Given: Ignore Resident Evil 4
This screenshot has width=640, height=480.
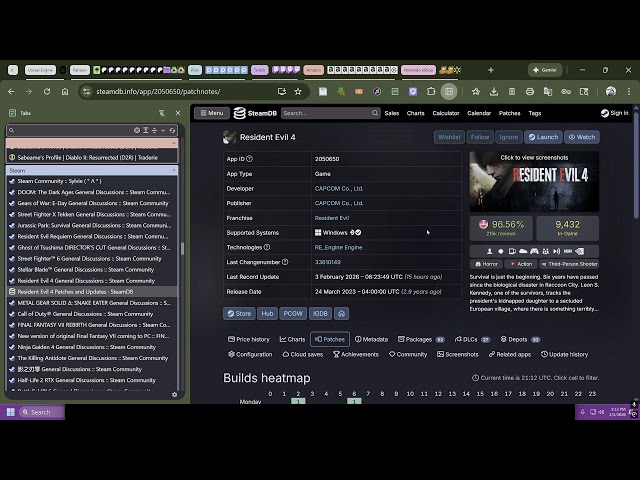Looking at the screenshot, I should click(509, 137).
